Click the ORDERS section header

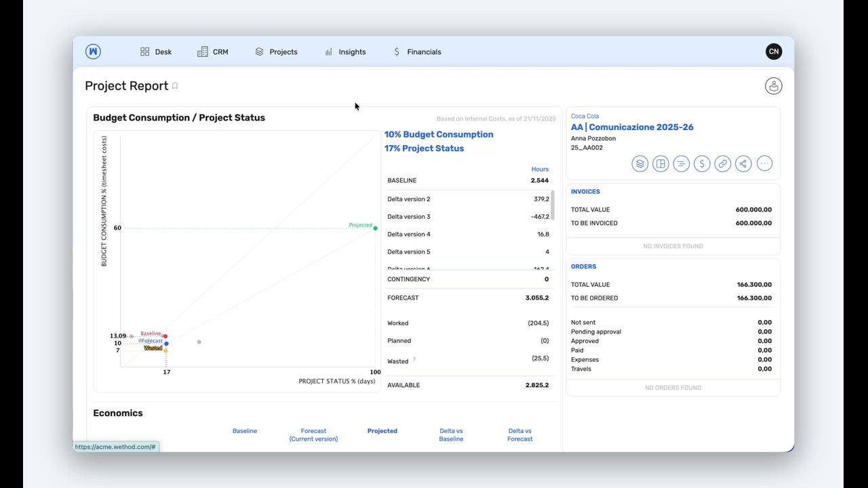[x=583, y=267]
